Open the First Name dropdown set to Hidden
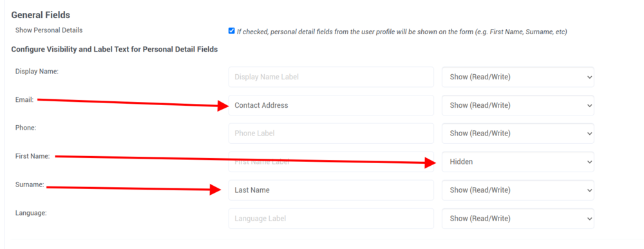 [518, 162]
